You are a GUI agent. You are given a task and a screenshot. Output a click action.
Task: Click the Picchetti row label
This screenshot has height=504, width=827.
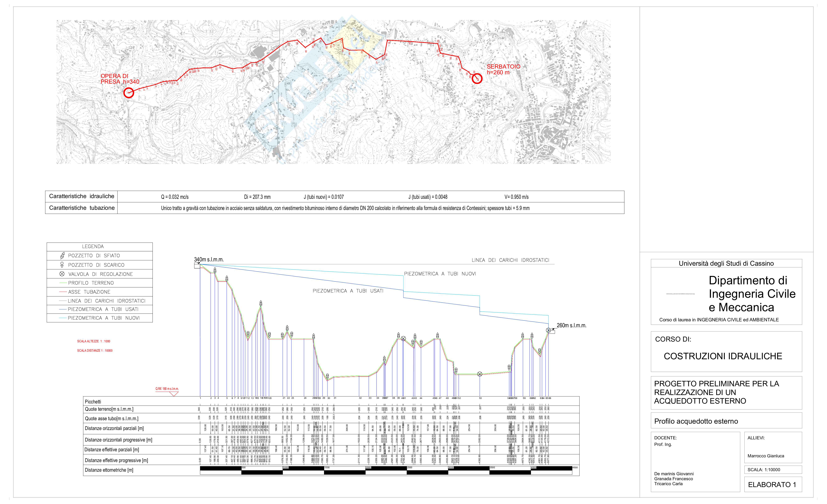point(93,401)
